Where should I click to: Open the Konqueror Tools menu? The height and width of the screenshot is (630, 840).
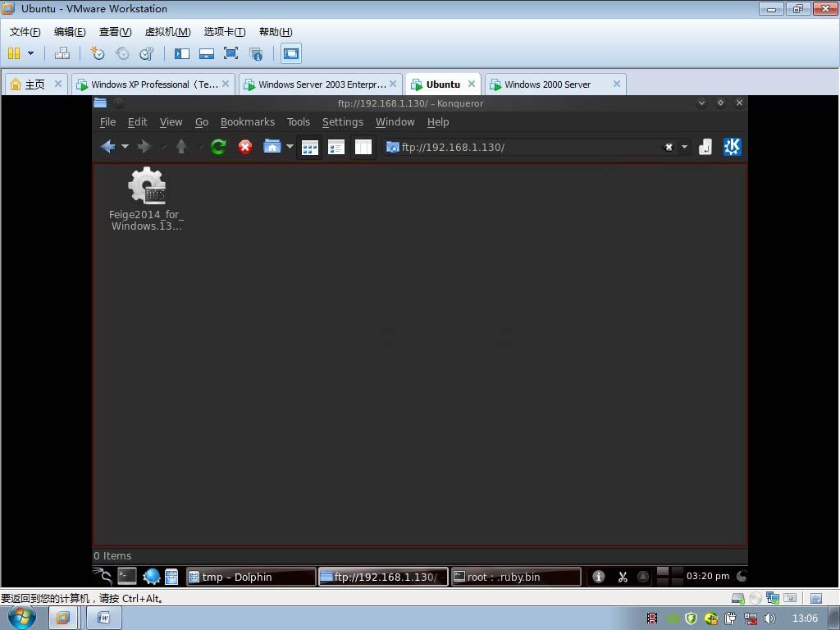(299, 122)
